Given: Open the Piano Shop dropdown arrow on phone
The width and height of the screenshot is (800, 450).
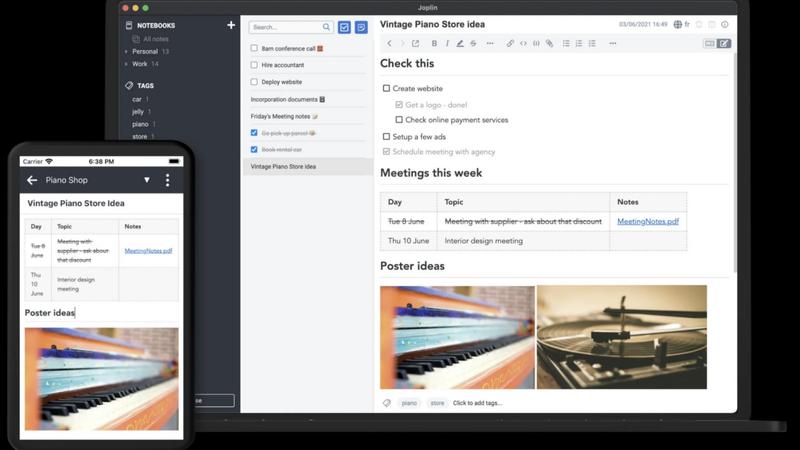Looking at the screenshot, I should [147, 181].
